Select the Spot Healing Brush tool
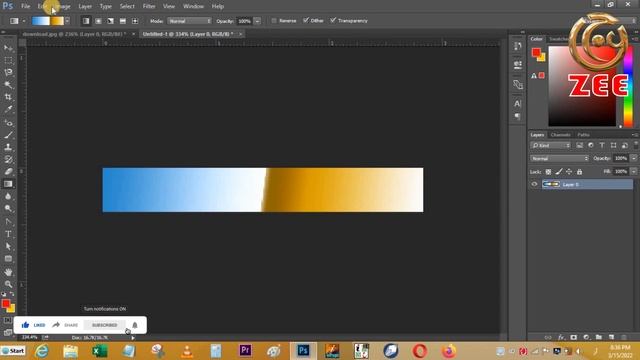Image resolution: width=640 pixels, height=360 pixels. click(x=8, y=122)
